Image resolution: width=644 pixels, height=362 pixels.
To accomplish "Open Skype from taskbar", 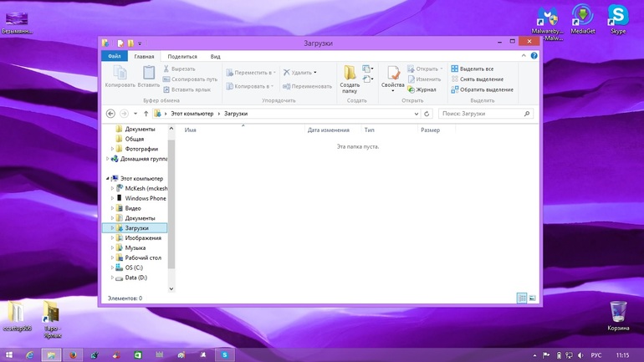I will (x=225, y=355).
